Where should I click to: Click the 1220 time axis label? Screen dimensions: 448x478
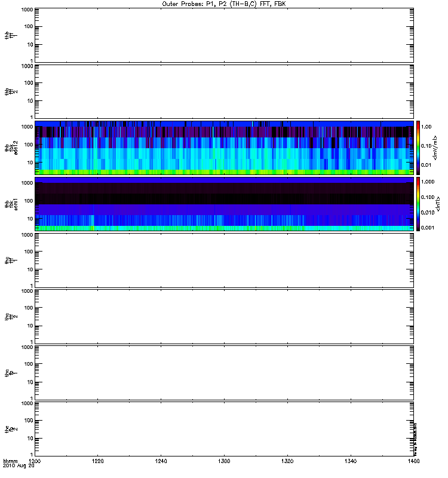pyautogui.click(x=97, y=461)
